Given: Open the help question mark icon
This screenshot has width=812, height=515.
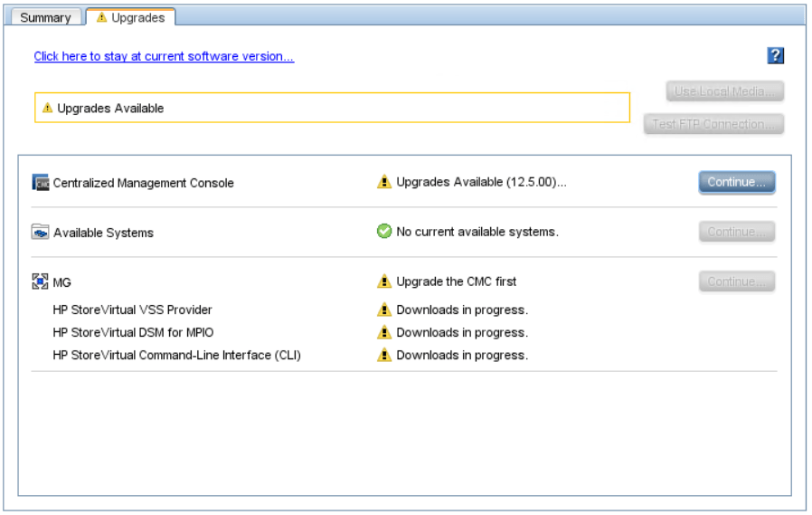Looking at the screenshot, I should [x=775, y=55].
